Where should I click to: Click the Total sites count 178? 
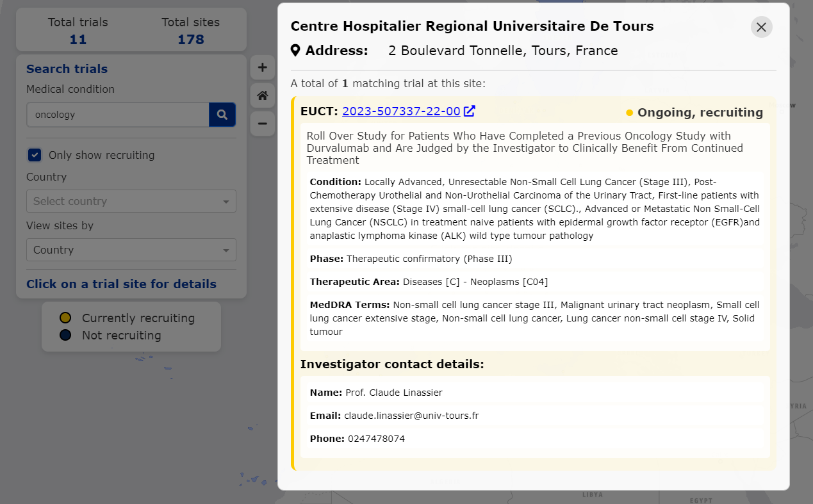[x=191, y=40]
